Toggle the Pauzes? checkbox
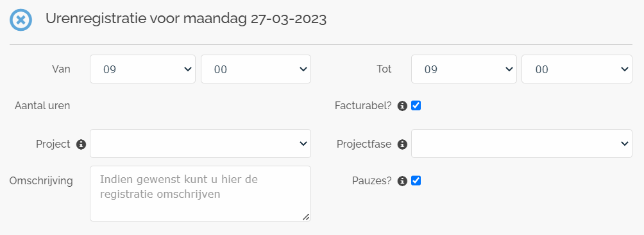 pyautogui.click(x=416, y=180)
